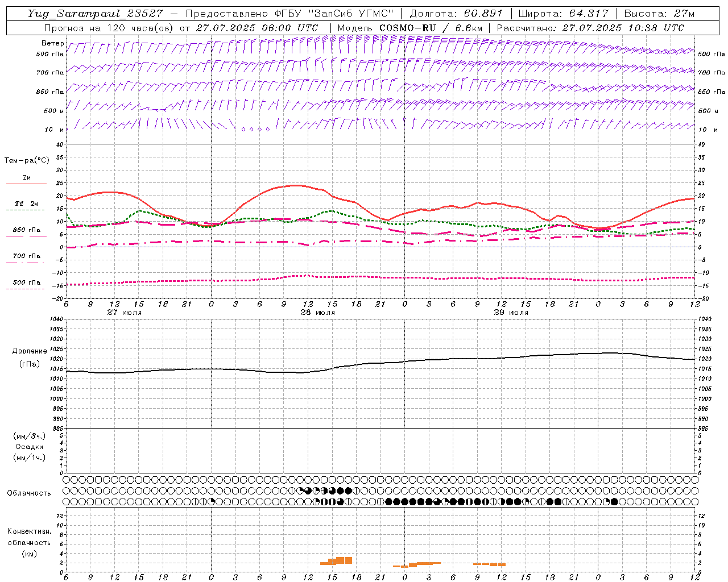
Task: Select 700 гПа entry in temperature legend
Action: click(x=26, y=256)
